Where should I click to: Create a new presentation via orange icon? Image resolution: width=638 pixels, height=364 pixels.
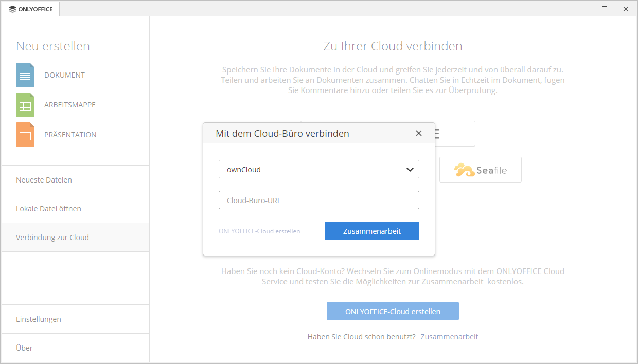(25, 135)
